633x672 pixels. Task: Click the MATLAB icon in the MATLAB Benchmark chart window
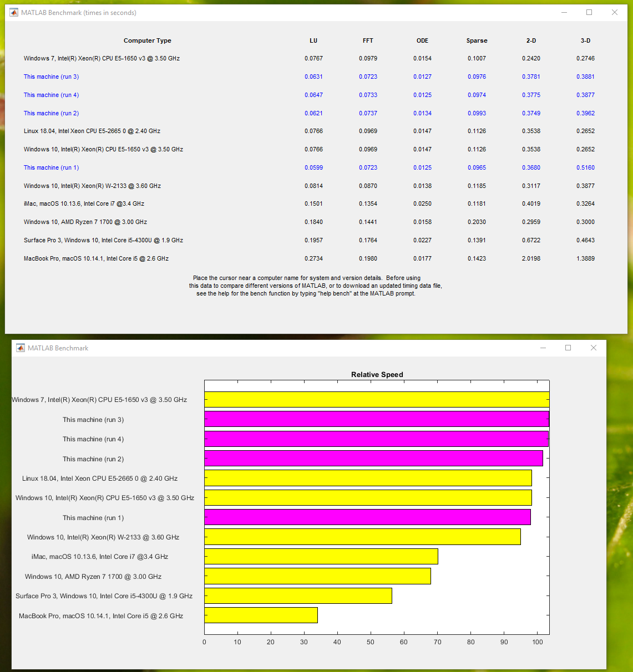(21, 348)
